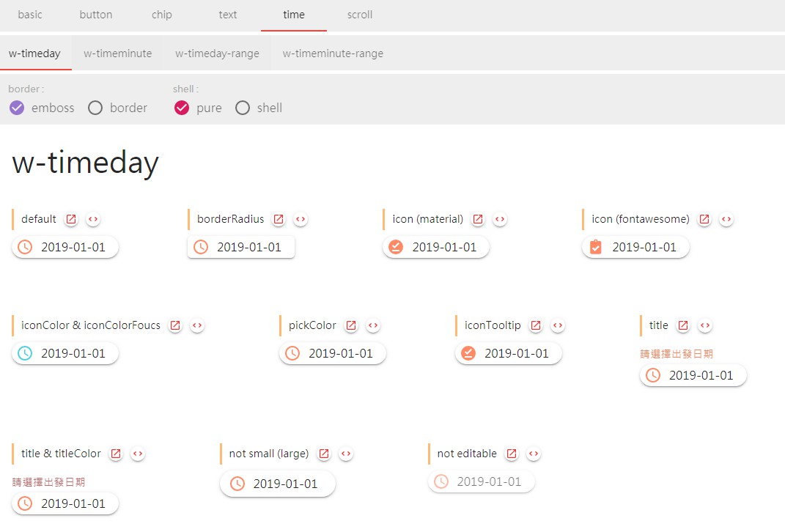Open the default example in new window
The image size is (785, 532).
tap(71, 219)
